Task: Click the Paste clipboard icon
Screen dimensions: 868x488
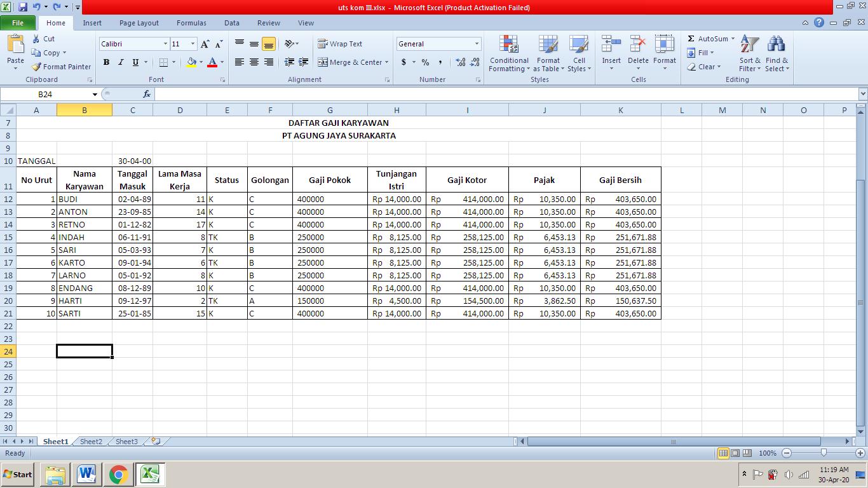Action: coord(15,44)
